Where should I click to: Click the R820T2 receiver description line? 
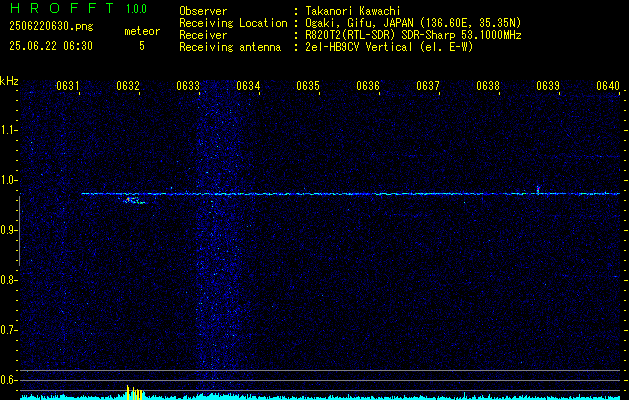point(413,35)
